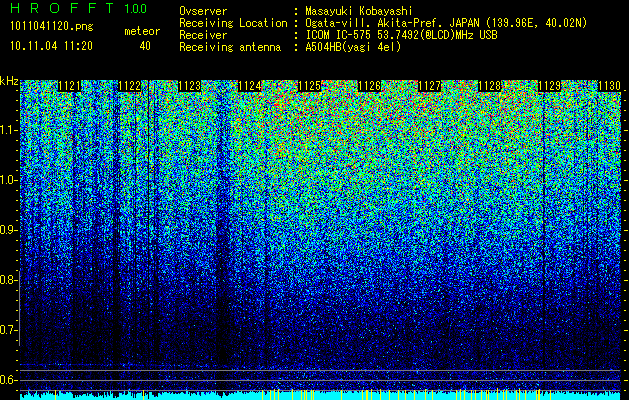The image size is (629, 400).
Task: Click the Ovserver field label
Action: tap(203, 11)
